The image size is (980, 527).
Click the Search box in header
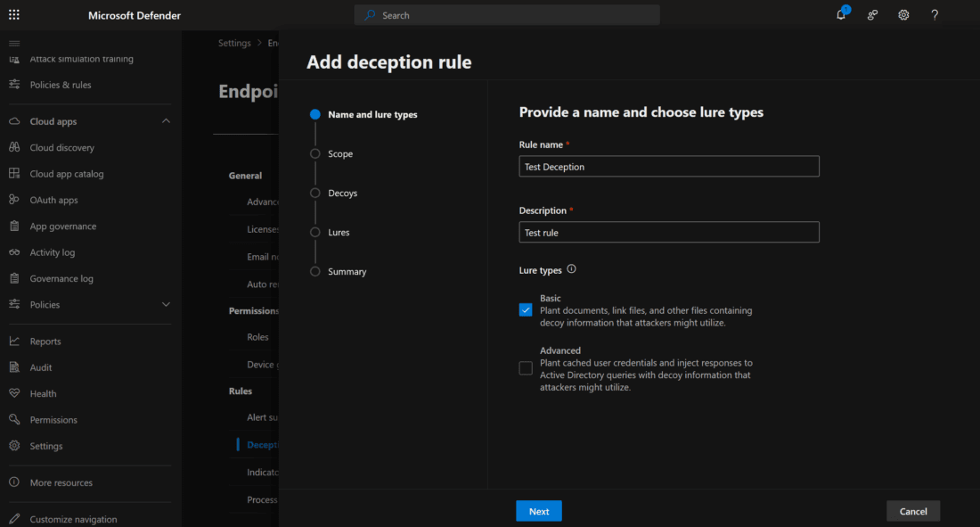(x=507, y=15)
